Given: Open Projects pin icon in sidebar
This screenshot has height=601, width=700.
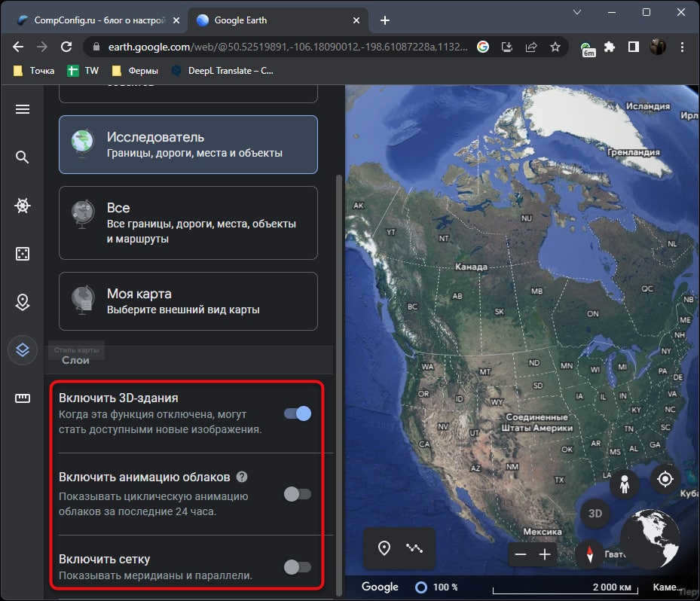Looking at the screenshot, I should pos(23,302).
